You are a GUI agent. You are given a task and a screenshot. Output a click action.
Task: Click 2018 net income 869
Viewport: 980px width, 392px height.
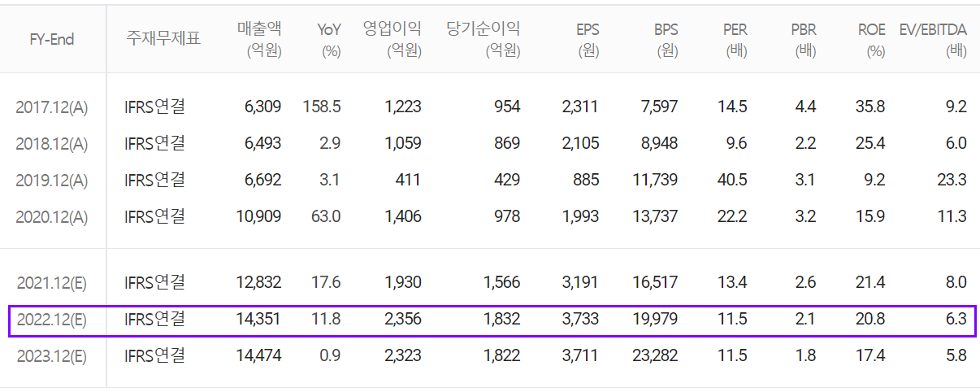click(507, 143)
